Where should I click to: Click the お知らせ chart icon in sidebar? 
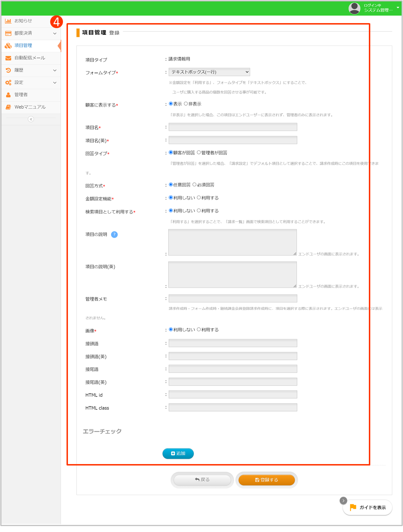[x=8, y=21]
